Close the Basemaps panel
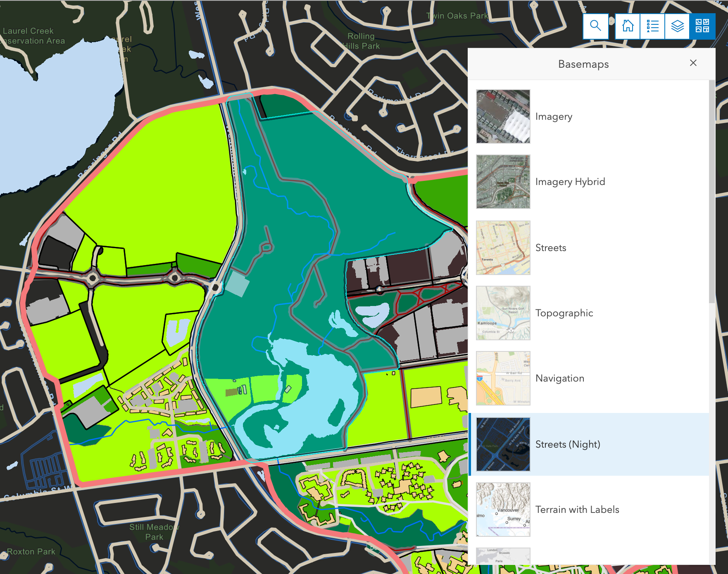 click(693, 63)
